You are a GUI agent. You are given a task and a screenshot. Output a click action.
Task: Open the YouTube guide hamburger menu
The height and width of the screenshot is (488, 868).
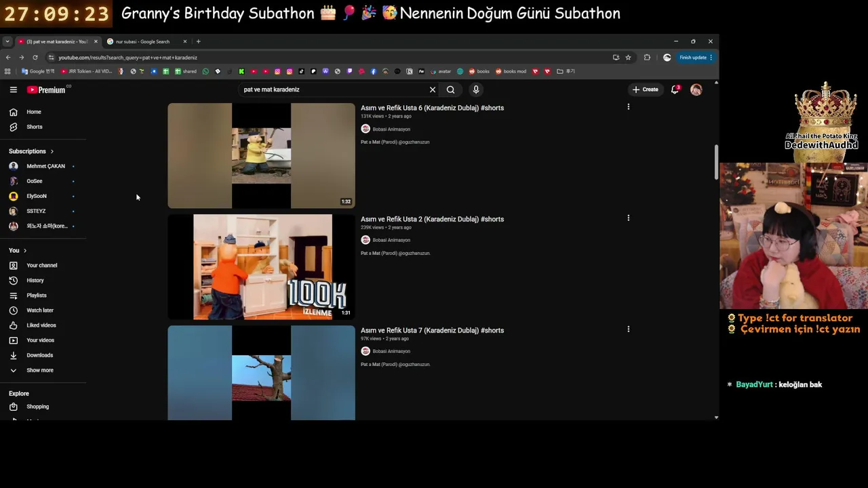tap(13, 89)
